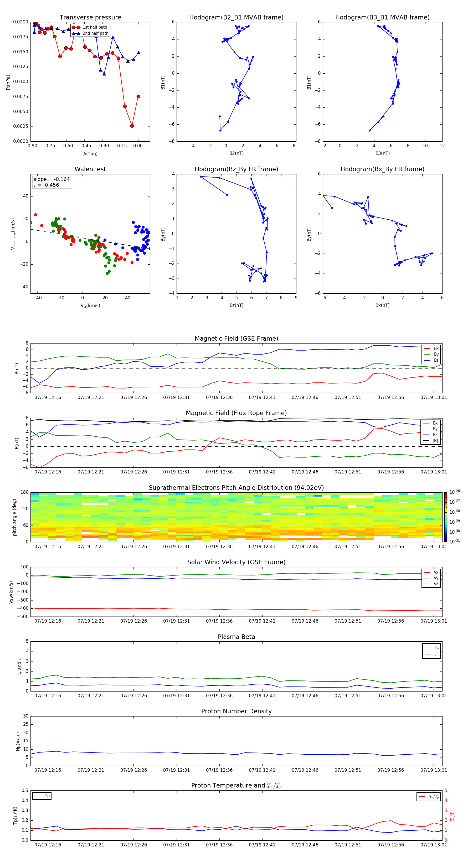The width and height of the screenshot is (473, 868).
Task: Click Bz' in the Flux Rope legend
Action: tap(431, 435)
